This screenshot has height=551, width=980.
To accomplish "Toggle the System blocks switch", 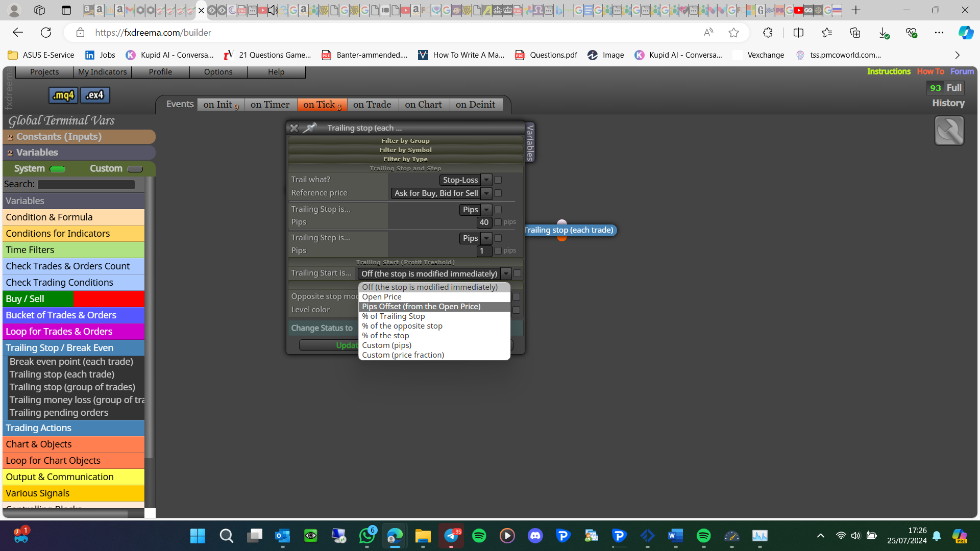I will pyautogui.click(x=58, y=169).
